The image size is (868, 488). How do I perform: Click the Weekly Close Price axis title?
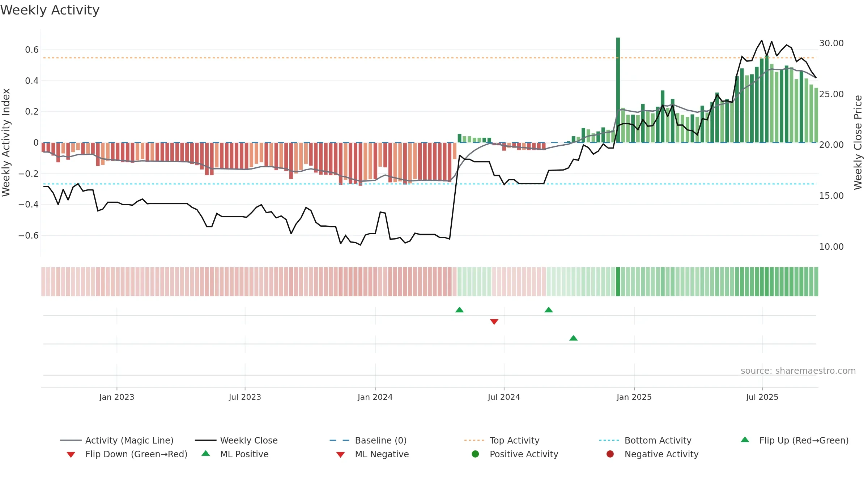[x=858, y=142]
